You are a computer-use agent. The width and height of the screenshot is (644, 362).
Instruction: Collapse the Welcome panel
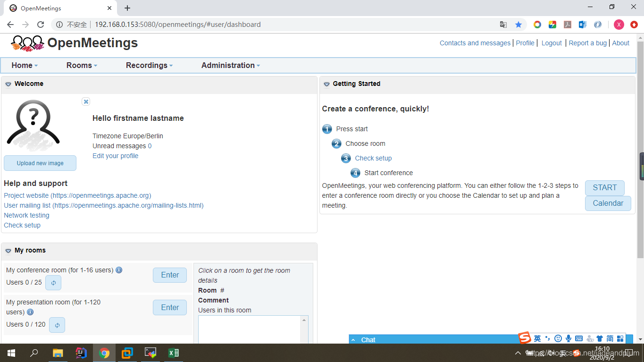pyautogui.click(x=8, y=84)
